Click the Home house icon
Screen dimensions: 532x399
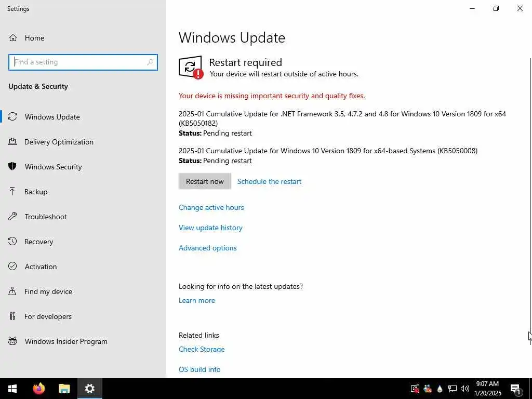point(13,37)
